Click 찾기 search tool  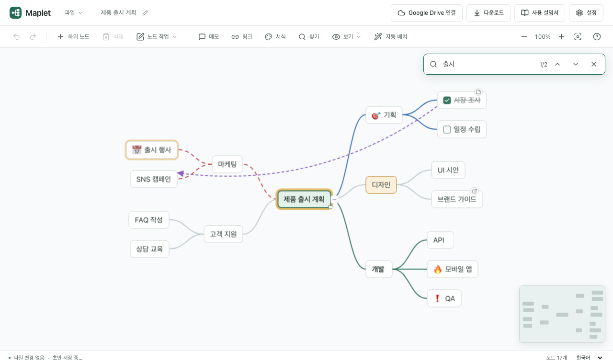click(309, 37)
